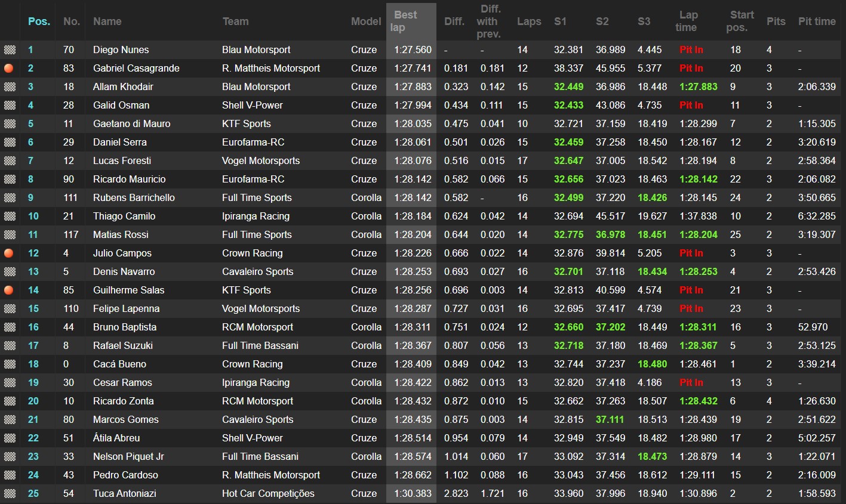Click the checkered flag icon for Átila Abreu
846x504 pixels.
point(10,438)
